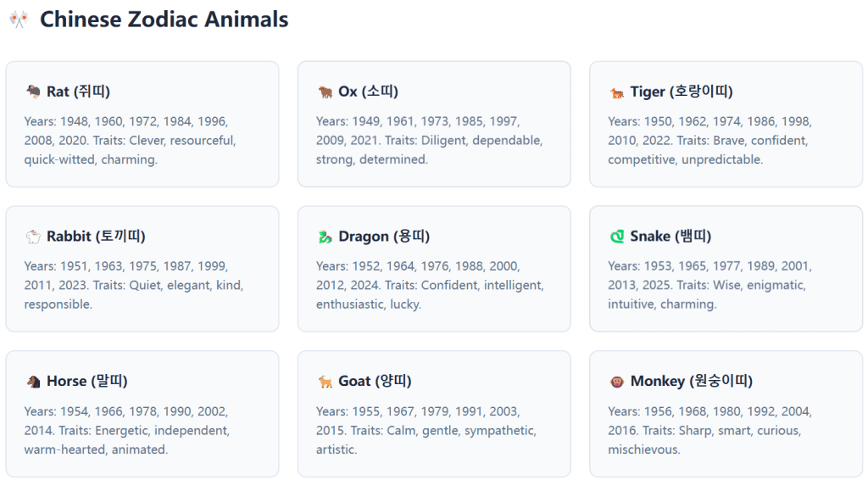Viewport: 868px width, 480px height.
Task: Click the monkey face emoji icon
Action: pyautogui.click(x=616, y=382)
